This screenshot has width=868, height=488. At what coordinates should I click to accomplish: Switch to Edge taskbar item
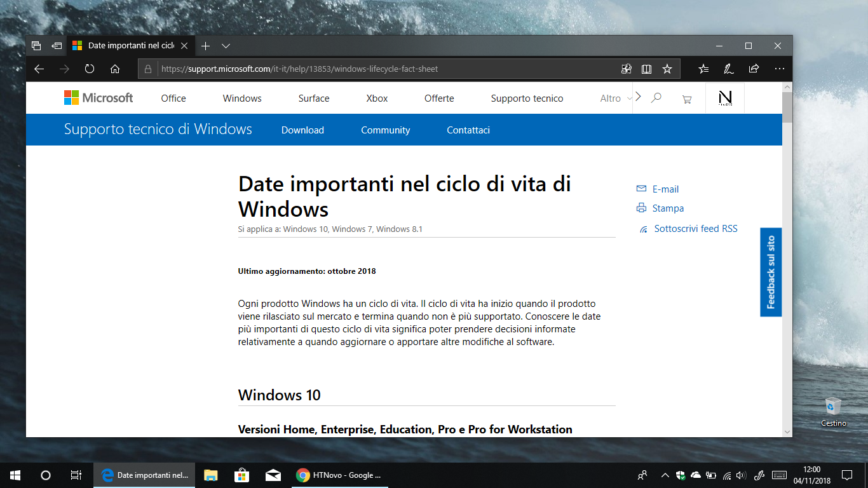(x=145, y=475)
